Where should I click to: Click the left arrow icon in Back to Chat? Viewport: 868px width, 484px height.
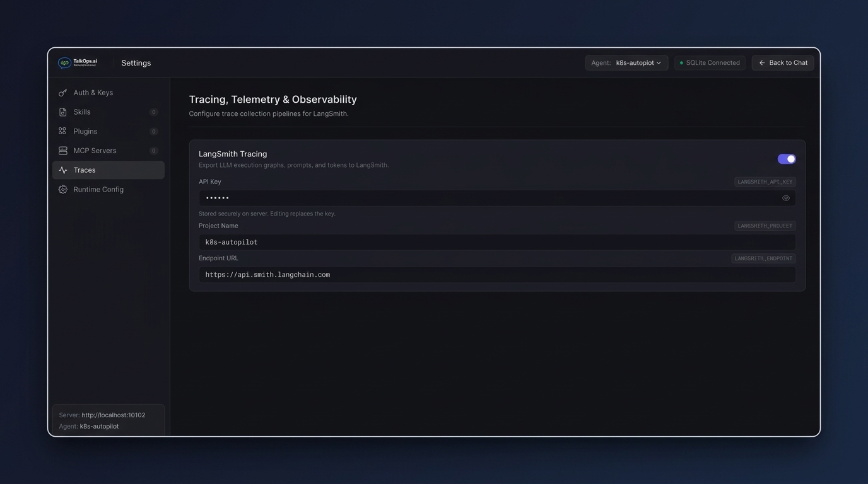(x=762, y=63)
